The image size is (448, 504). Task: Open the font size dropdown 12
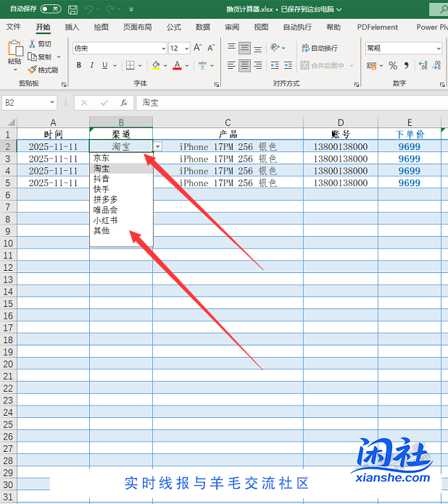coord(187,49)
